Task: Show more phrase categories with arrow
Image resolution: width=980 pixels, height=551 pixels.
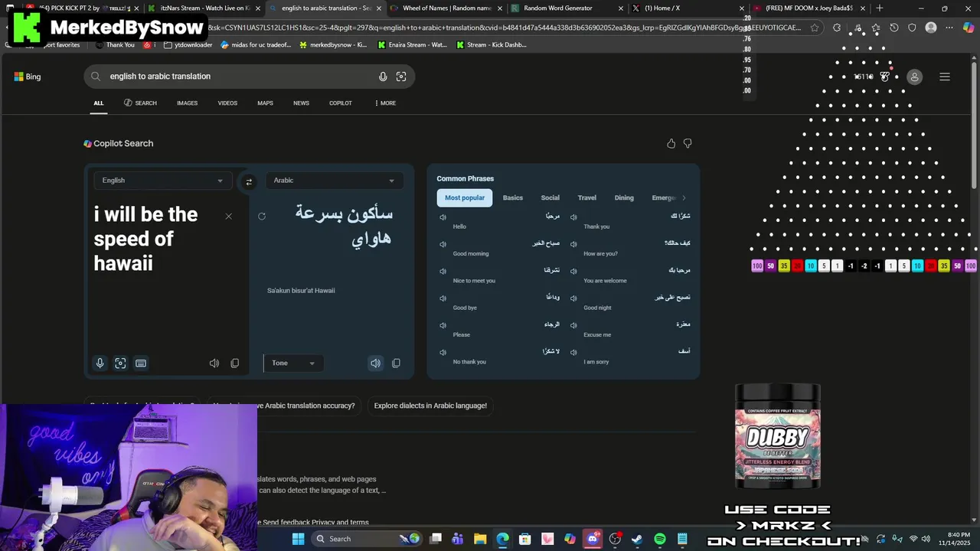Action: click(x=684, y=198)
